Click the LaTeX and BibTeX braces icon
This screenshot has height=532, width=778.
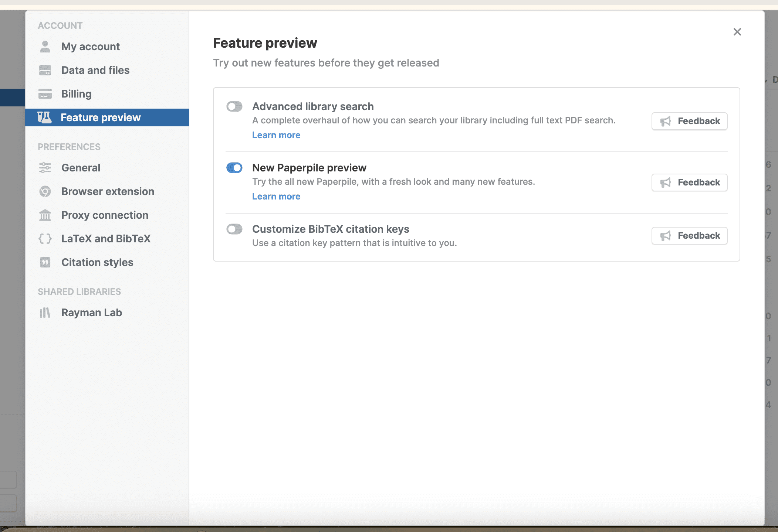[45, 239]
